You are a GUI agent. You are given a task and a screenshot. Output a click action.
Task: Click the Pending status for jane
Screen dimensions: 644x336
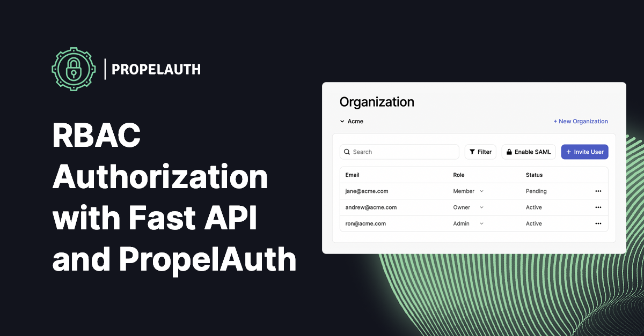pos(536,191)
